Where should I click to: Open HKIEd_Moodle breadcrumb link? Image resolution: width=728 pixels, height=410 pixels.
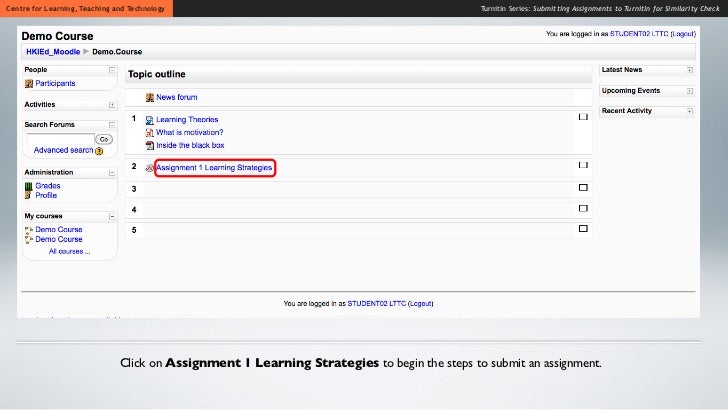tap(53, 52)
